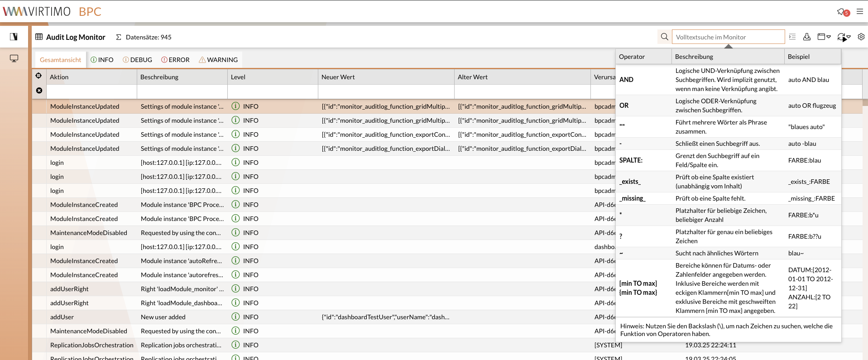Click the clear filters X icon
Image resolution: width=868 pixels, height=360 pixels.
click(x=39, y=91)
